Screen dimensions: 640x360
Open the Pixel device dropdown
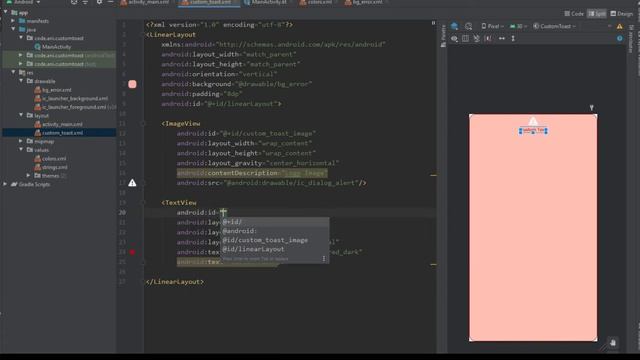point(492,26)
